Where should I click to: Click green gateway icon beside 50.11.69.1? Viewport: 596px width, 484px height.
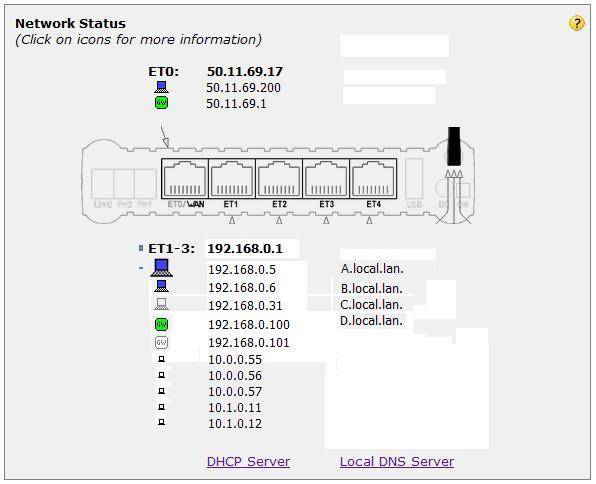(x=162, y=103)
